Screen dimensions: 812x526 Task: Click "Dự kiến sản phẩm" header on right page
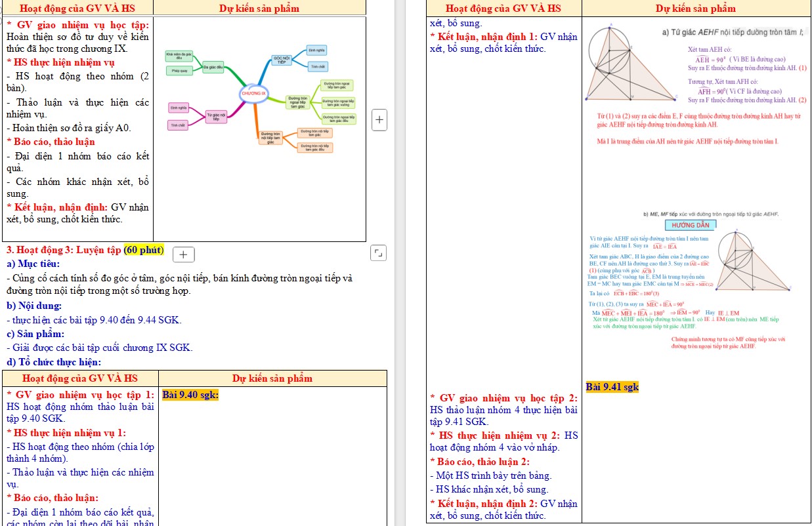point(695,9)
